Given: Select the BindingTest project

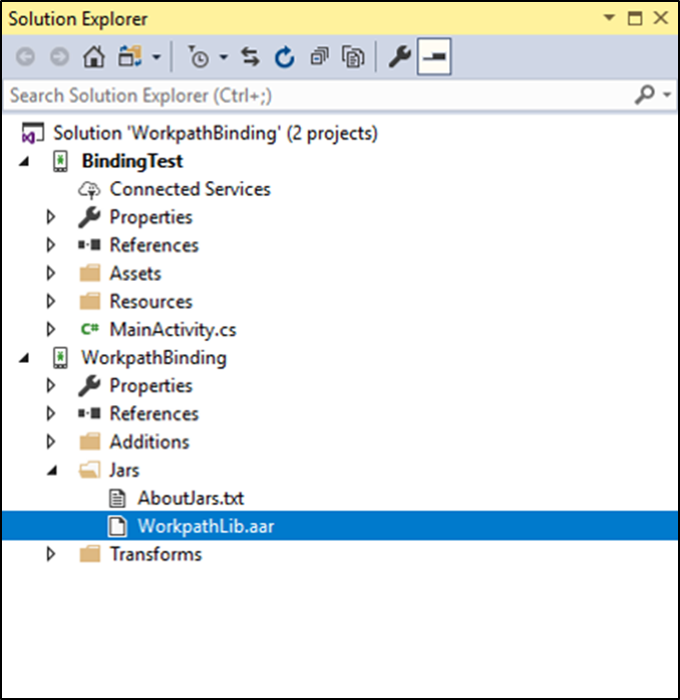Looking at the screenshot, I should [132, 161].
